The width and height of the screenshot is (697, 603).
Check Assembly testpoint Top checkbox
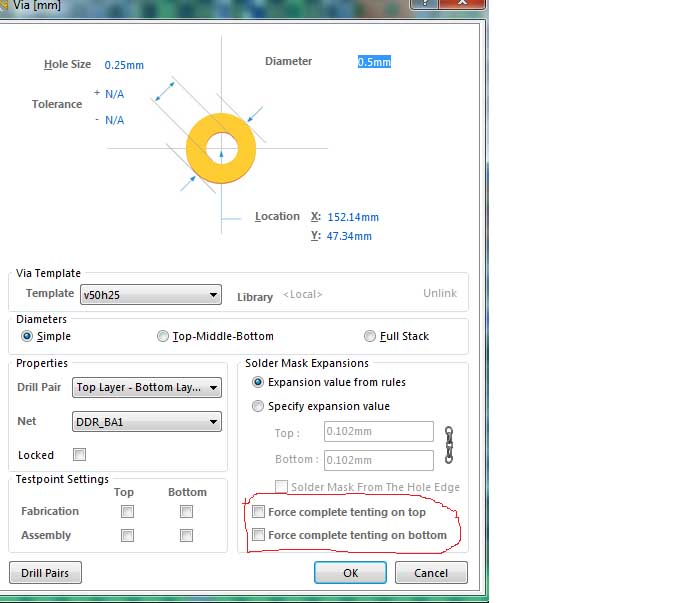[x=127, y=535]
